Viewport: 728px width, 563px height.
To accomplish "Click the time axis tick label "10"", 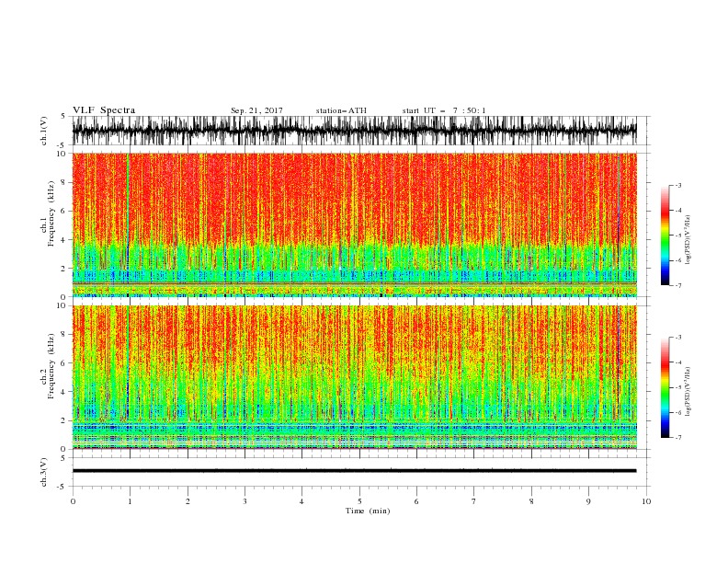I will click(x=646, y=501).
